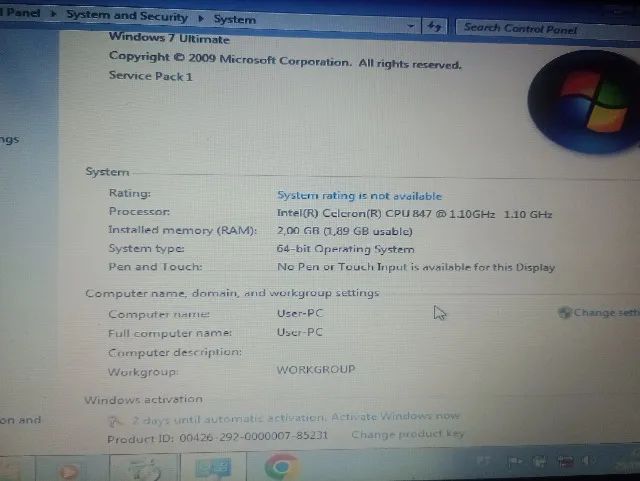Click the System breadcrumb item

click(235, 19)
